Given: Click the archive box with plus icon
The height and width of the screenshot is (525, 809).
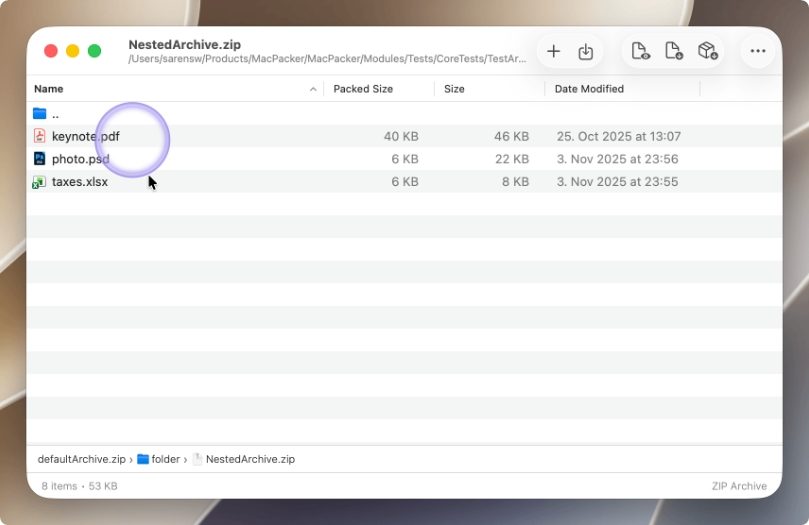Looking at the screenshot, I should [707, 51].
